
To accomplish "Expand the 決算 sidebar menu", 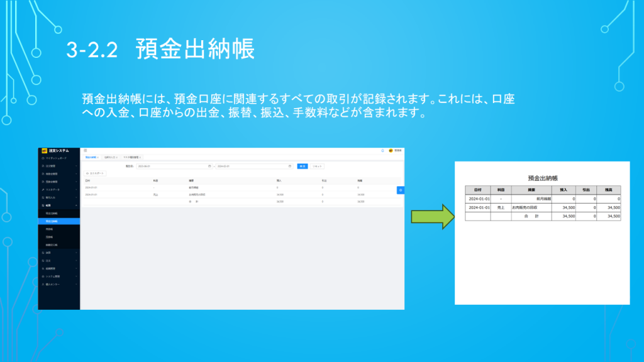I will coord(58,253).
